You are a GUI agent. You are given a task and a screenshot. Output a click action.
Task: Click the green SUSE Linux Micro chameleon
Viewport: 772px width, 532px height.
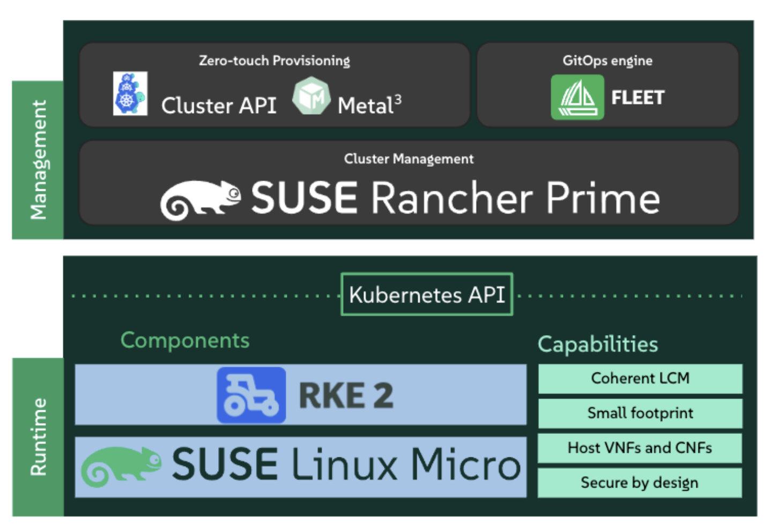122,466
